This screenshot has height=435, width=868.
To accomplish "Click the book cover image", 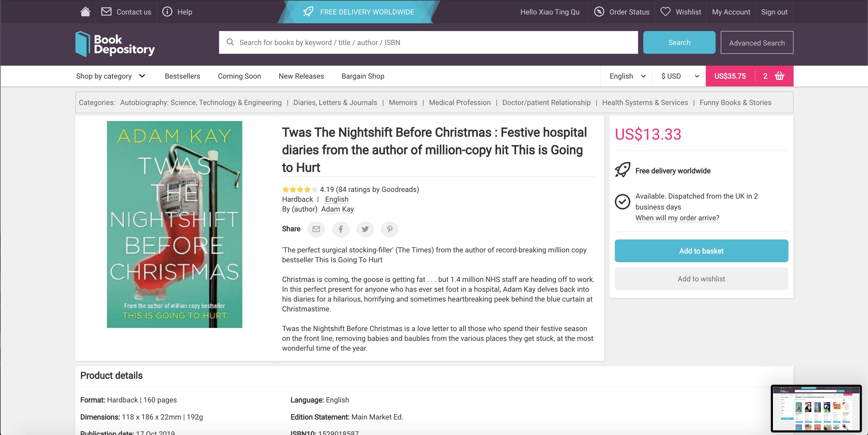I will click(175, 224).
